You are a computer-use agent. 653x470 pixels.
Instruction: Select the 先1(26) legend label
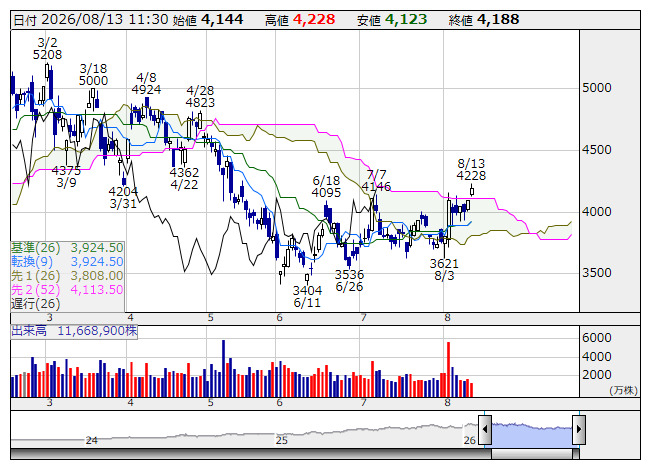coord(35,276)
